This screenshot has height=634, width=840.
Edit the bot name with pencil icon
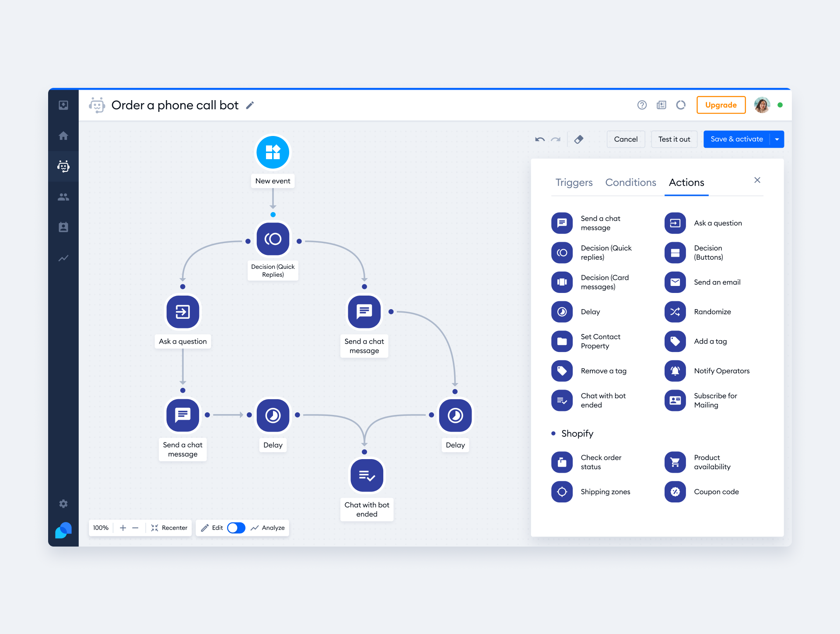(250, 105)
